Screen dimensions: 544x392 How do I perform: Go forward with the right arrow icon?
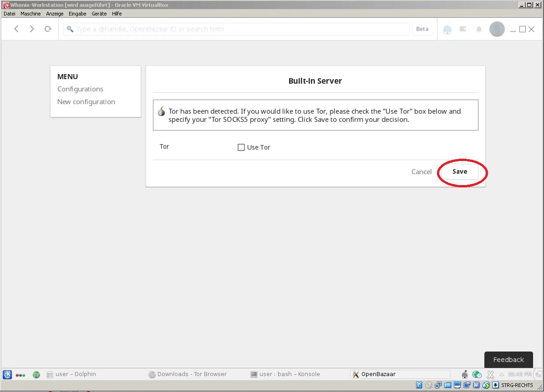pyautogui.click(x=32, y=29)
